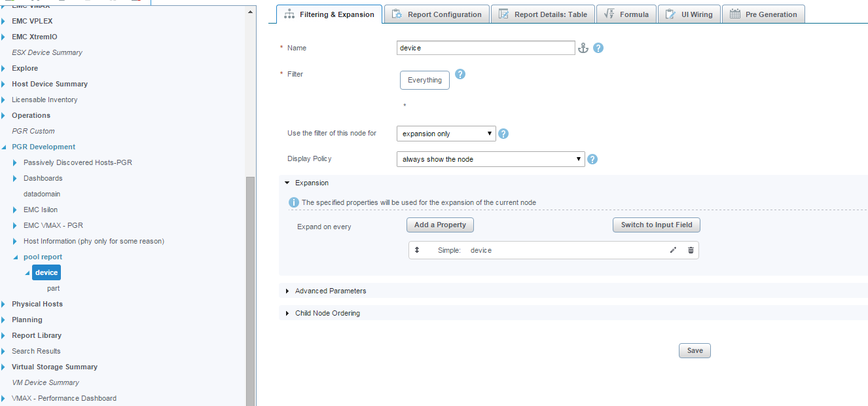This screenshot has height=406, width=868.
Task: Open help for 'Use the filter' dropdown
Action: point(503,134)
